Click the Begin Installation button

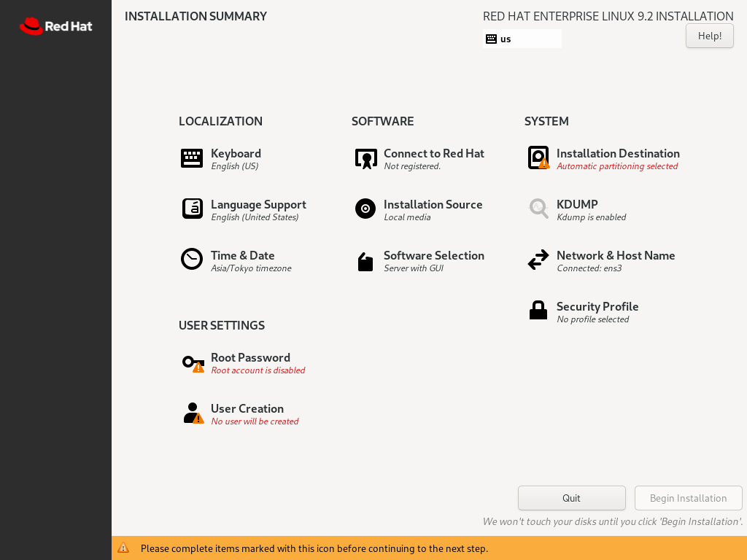[x=688, y=498]
